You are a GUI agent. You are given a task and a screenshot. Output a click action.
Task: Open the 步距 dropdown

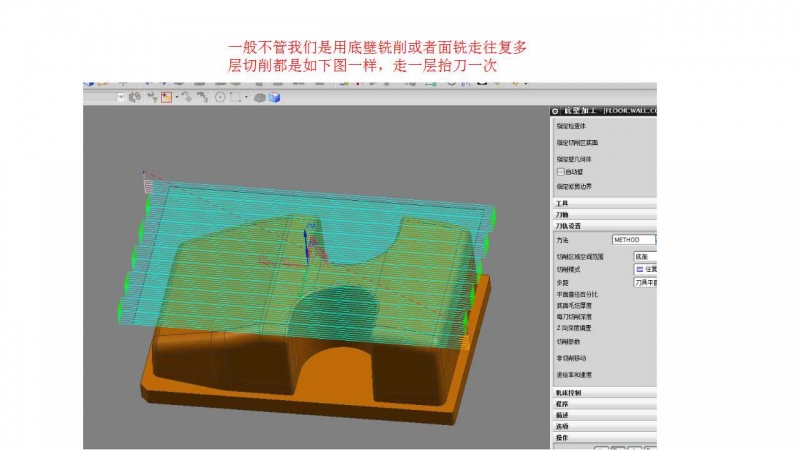tap(645, 283)
